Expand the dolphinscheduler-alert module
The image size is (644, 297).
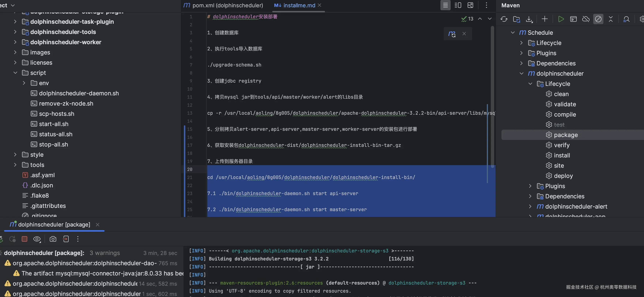pyautogui.click(x=530, y=206)
